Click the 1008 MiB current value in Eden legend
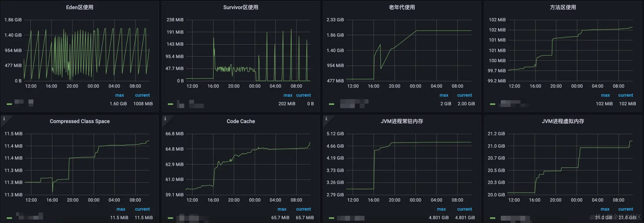 [x=143, y=104]
